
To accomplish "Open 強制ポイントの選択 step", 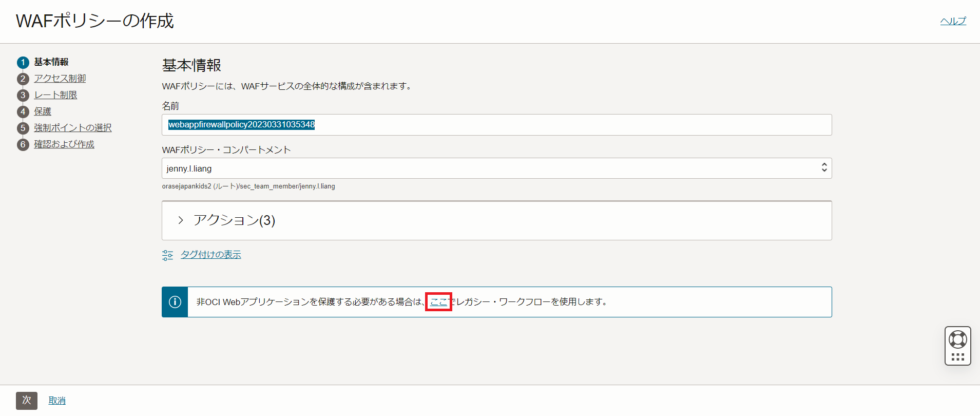I will [x=72, y=128].
